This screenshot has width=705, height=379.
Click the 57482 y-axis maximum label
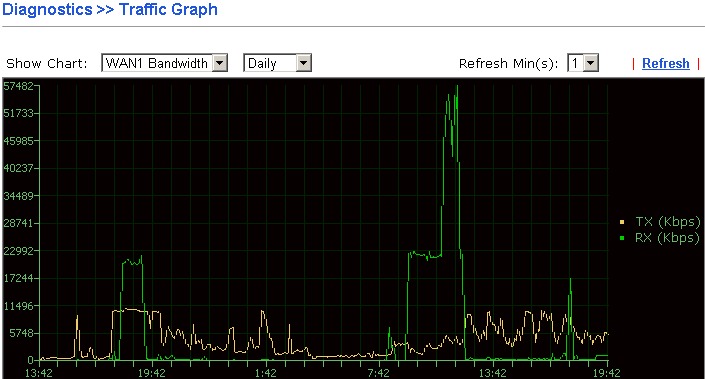pyautogui.click(x=18, y=86)
